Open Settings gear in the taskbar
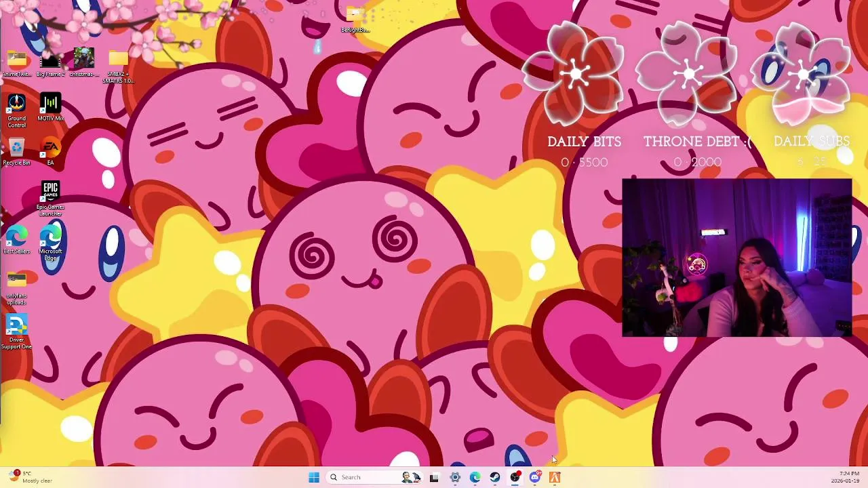The width and height of the screenshot is (868, 488). (455, 477)
